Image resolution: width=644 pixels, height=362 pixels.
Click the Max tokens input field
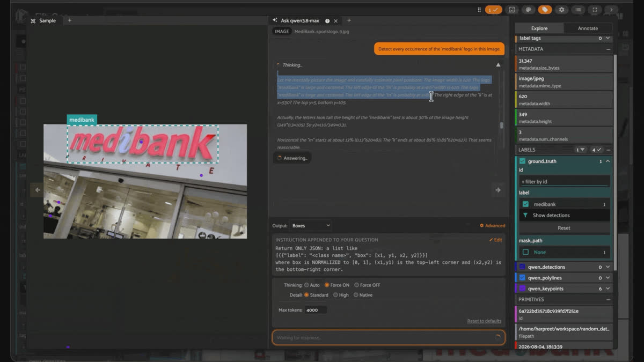click(x=316, y=310)
